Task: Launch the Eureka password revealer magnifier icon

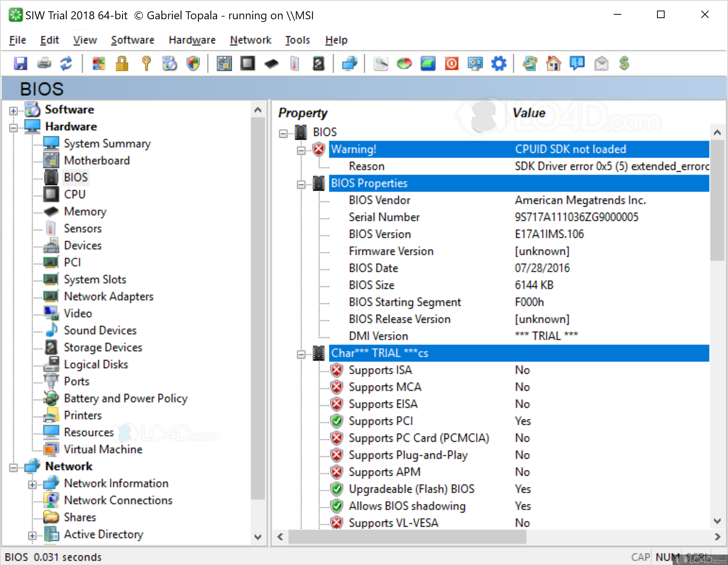Action: point(381,63)
